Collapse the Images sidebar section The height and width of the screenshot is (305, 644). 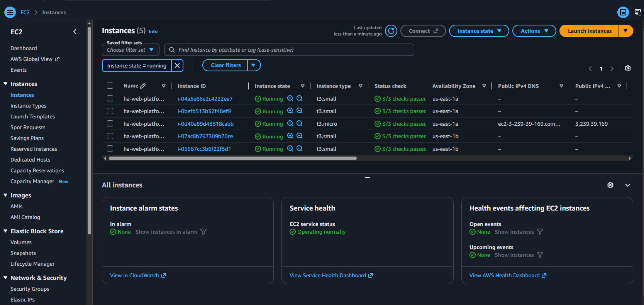click(x=5, y=195)
